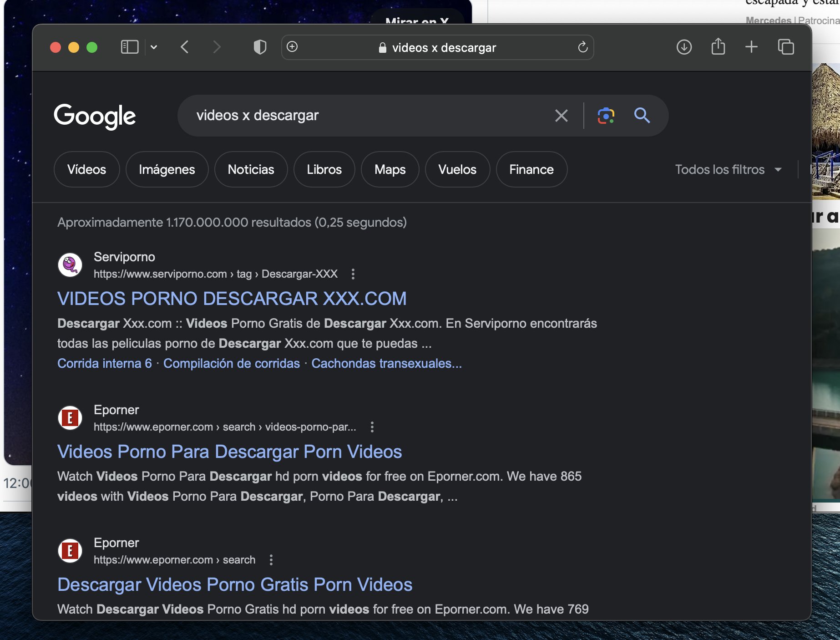Zoom the Safari window with green button
This screenshot has height=640, width=840.
(x=92, y=47)
